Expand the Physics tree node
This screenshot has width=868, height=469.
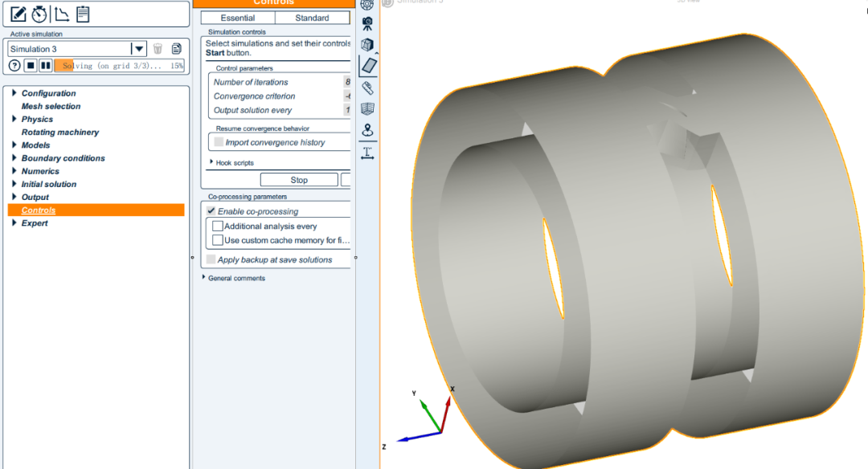[14, 119]
